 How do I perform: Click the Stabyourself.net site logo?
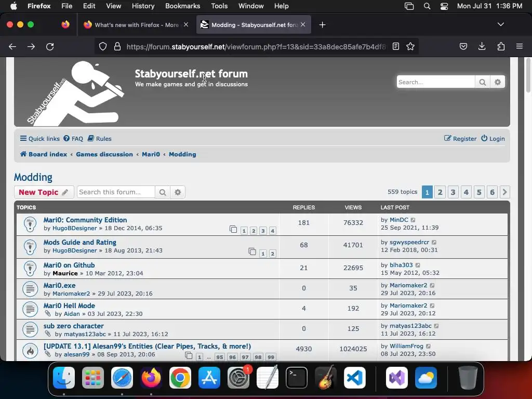75,94
